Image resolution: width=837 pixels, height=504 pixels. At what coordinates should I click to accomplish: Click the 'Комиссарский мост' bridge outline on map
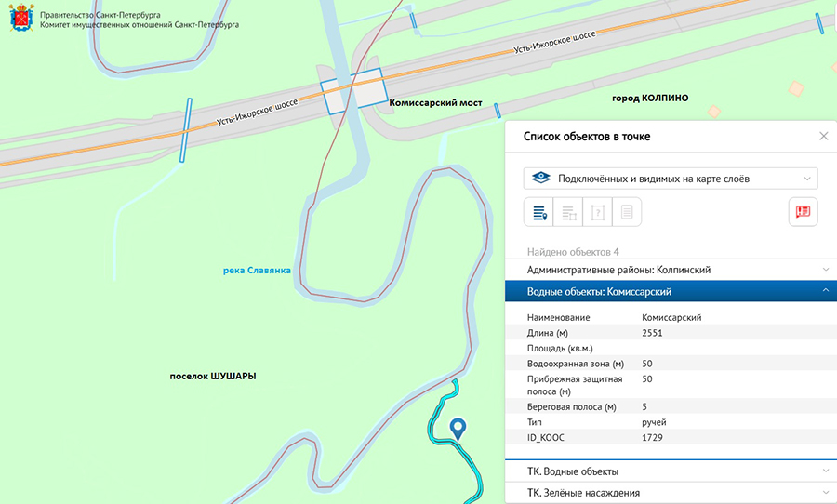pos(354,91)
